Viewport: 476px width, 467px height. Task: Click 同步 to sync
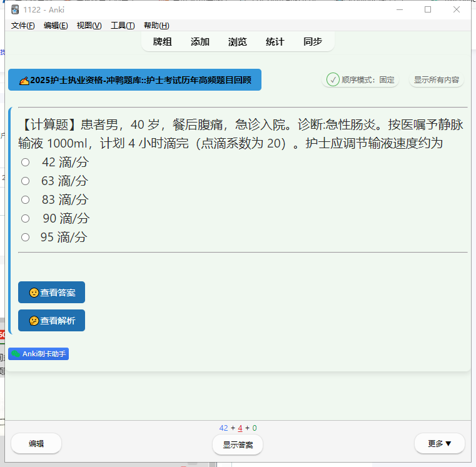click(x=313, y=41)
